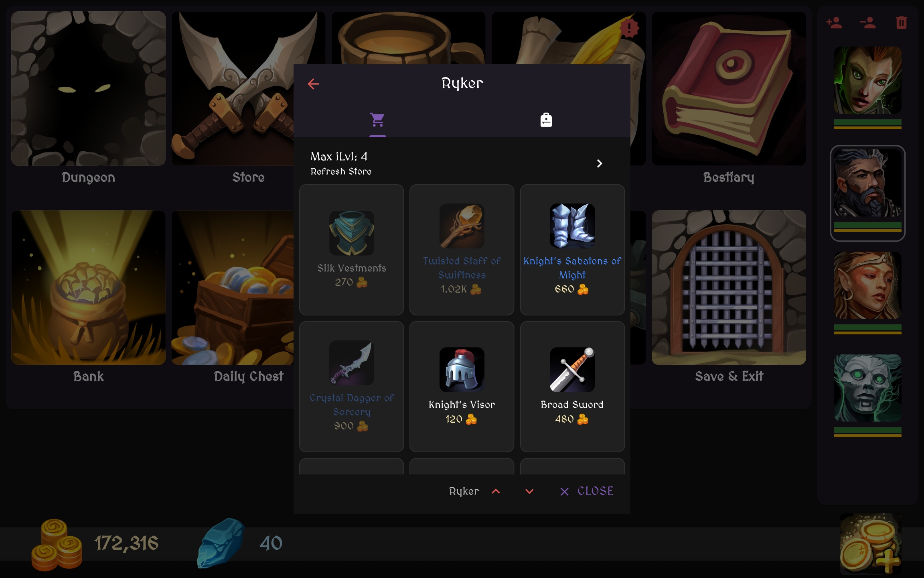
Task: Select the elf woman hero portrait
Action: [x=867, y=285]
